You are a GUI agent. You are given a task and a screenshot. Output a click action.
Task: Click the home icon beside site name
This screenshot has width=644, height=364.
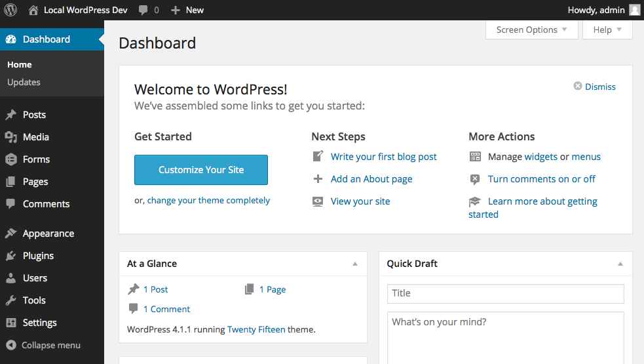click(33, 10)
